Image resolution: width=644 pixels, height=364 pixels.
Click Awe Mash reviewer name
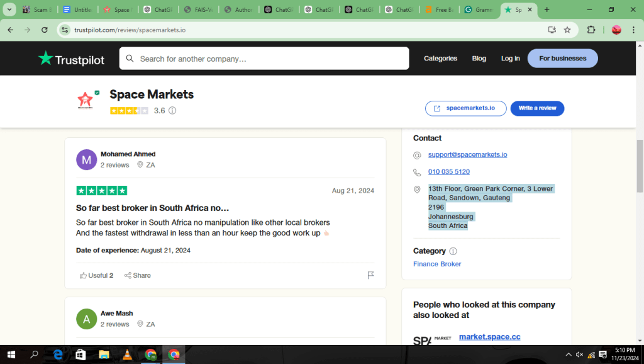(x=116, y=314)
